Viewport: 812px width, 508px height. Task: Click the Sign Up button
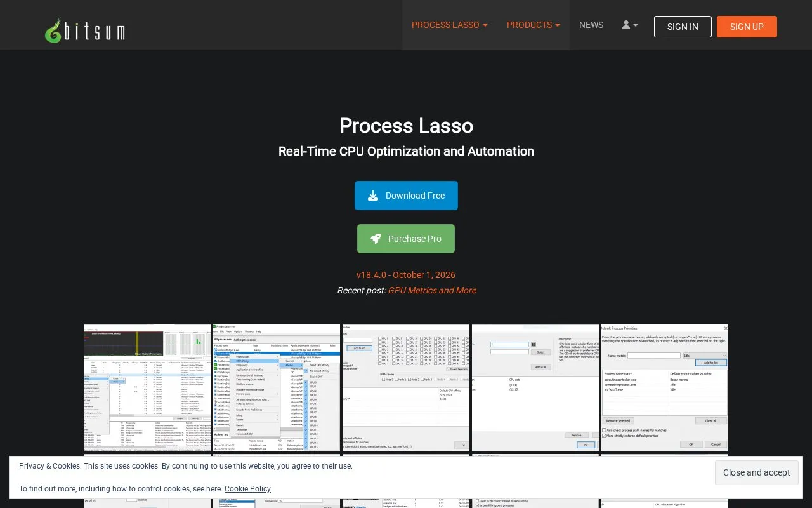747,27
